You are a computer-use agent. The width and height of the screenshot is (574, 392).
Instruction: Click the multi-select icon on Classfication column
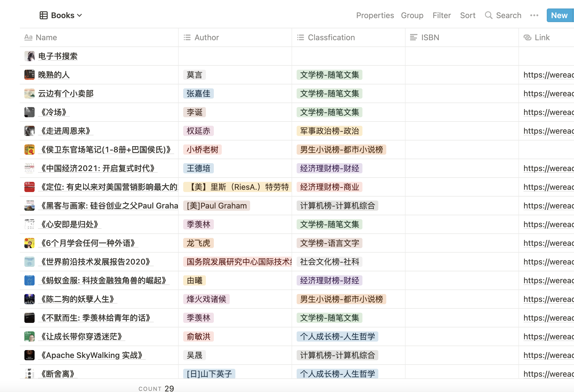300,37
